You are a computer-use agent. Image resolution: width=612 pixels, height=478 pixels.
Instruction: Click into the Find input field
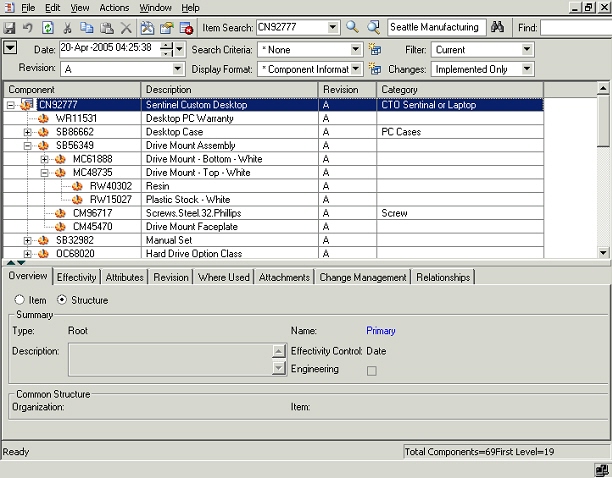coord(576,27)
